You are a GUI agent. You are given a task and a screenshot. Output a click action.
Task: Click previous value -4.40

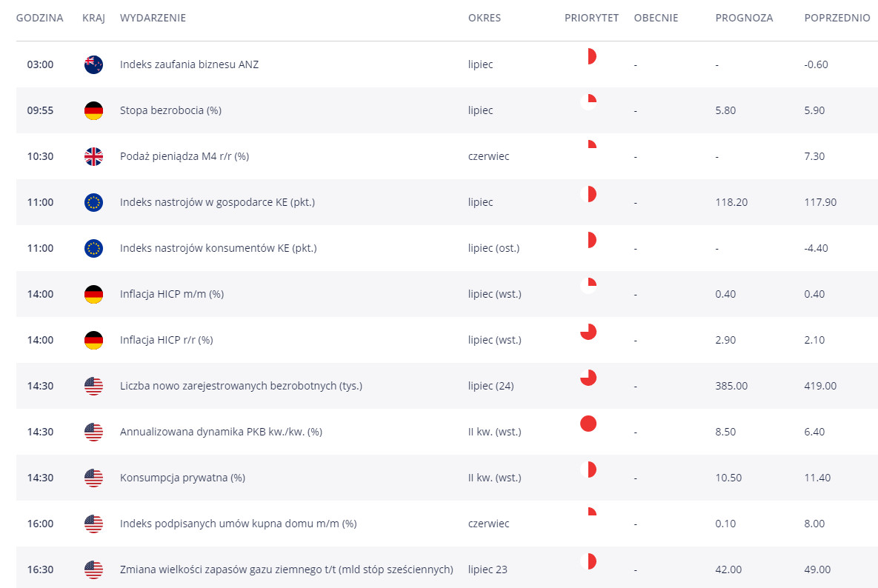[816, 248]
